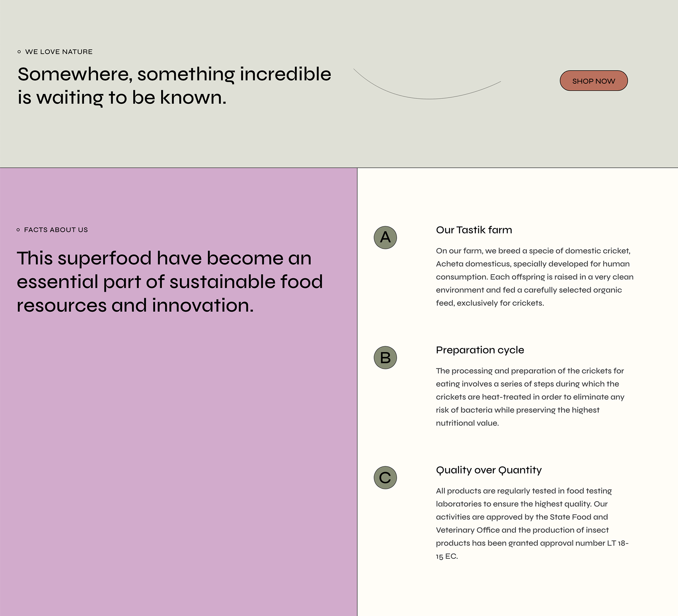Click the FACTS ABOUT US label
Image resolution: width=678 pixels, height=616 pixels.
[x=56, y=230]
